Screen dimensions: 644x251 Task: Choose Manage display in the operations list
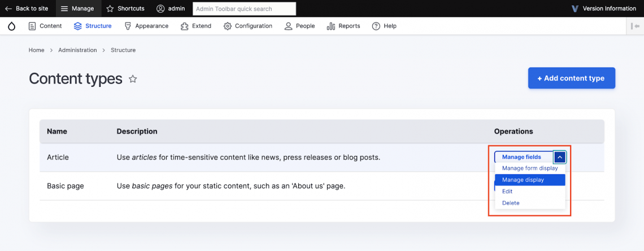click(523, 180)
